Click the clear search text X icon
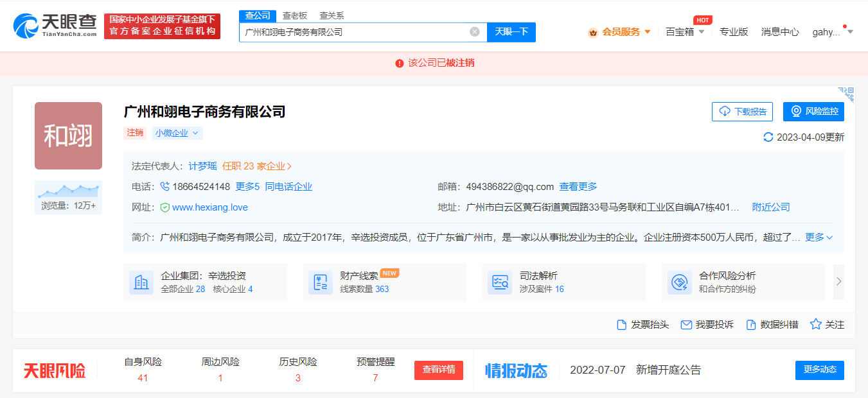 [x=474, y=32]
